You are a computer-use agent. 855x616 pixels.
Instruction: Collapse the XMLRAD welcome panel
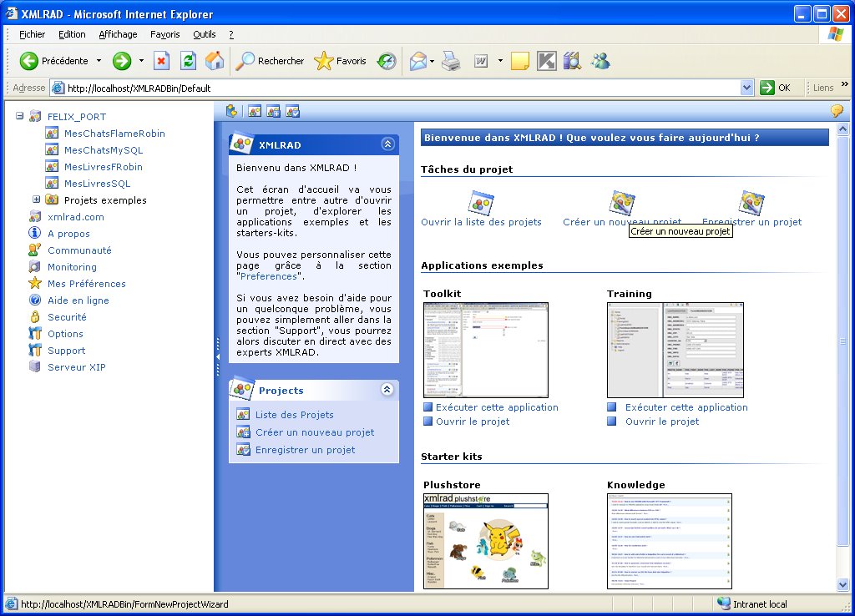387,144
